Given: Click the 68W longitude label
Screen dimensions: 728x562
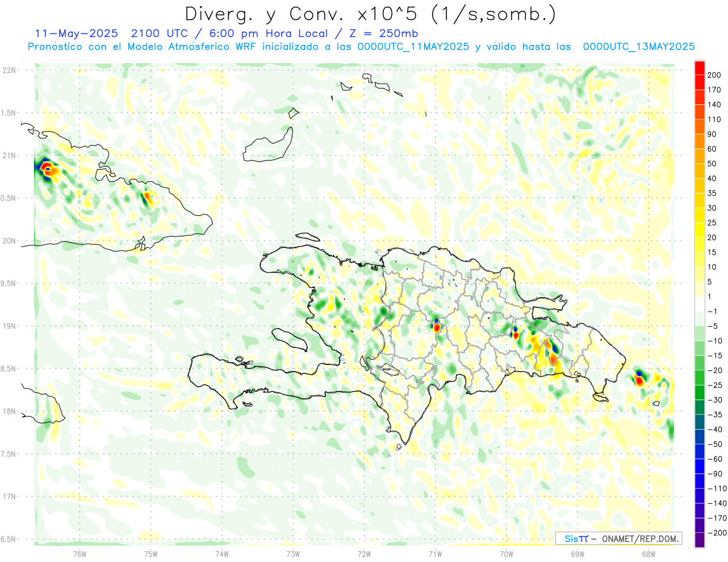Looking at the screenshot, I should 648,554.
